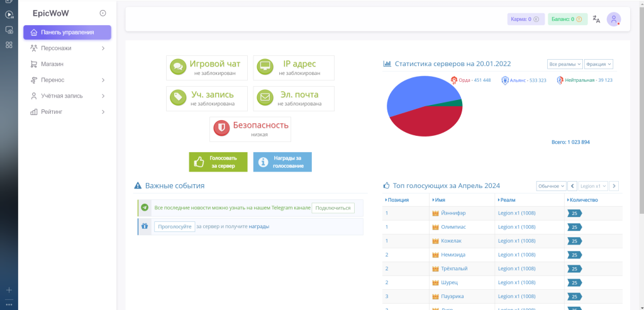Click the Безопасность shield icon
The width and height of the screenshot is (644, 310).
tap(221, 128)
